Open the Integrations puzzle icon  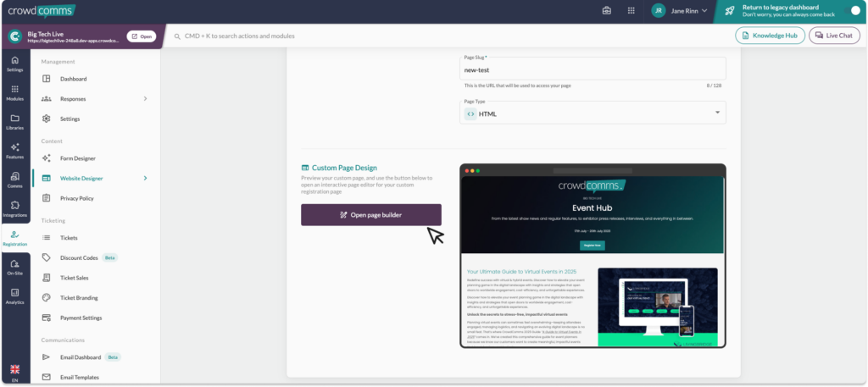15,208
